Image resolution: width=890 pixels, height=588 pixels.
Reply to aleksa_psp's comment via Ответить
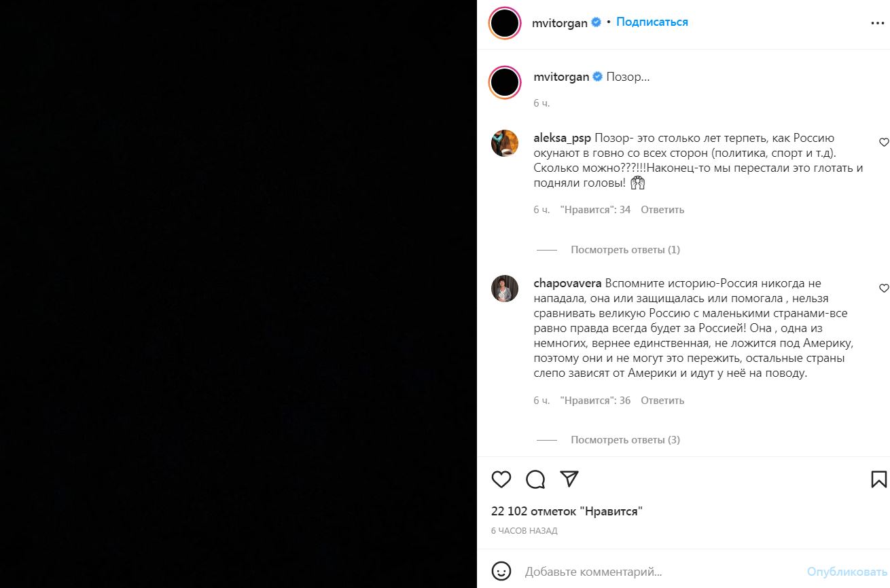point(662,210)
